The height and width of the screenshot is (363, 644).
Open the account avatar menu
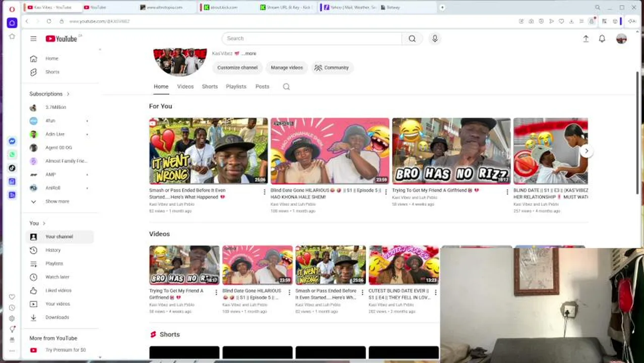(x=621, y=39)
